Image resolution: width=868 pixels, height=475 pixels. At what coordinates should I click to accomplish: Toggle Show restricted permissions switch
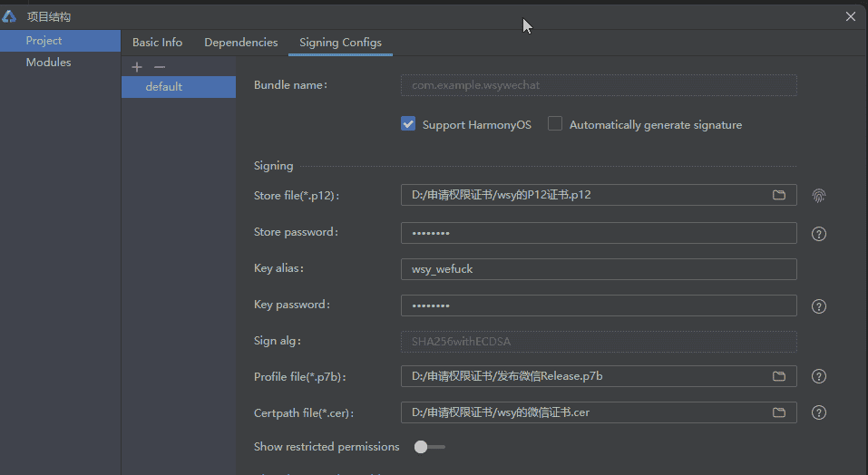[x=429, y=447]
